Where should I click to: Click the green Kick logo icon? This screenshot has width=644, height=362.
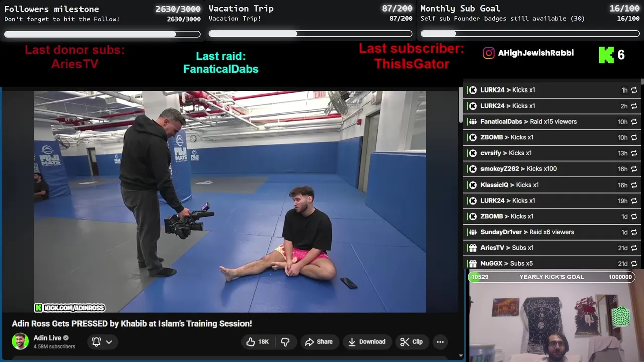(606, 55)
